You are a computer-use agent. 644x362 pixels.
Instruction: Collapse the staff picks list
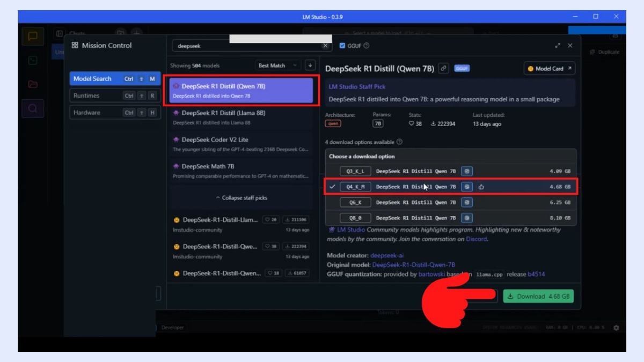[x=241, y=197]
